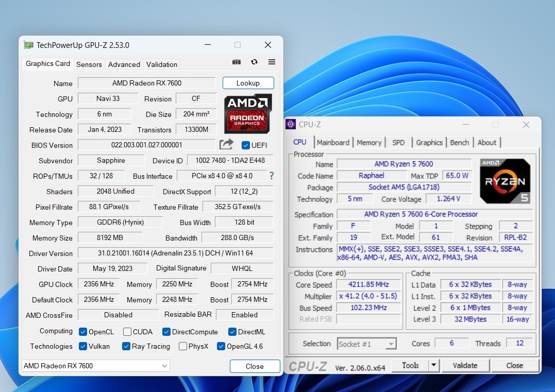Toggle the CUDA checkbox
Screen dimensions: 555x392
(x=127, y=332)
